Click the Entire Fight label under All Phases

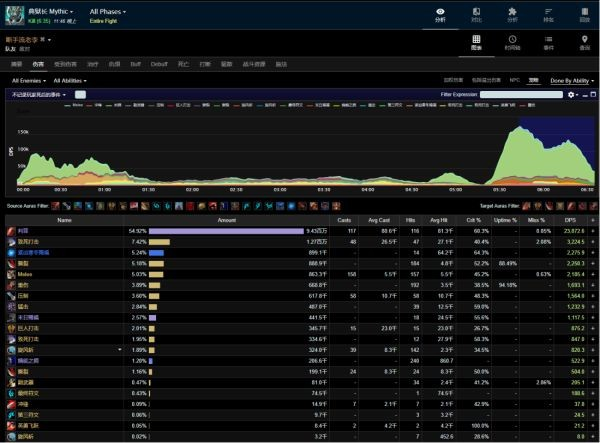point(103,21)
